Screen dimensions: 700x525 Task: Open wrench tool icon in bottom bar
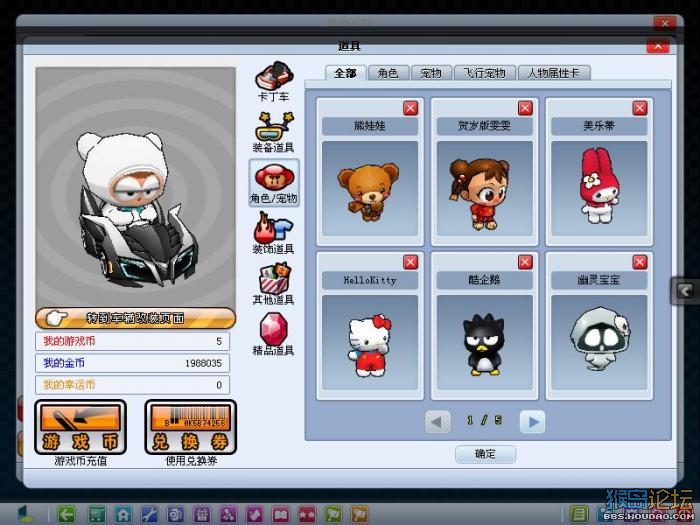coord(149,515)
